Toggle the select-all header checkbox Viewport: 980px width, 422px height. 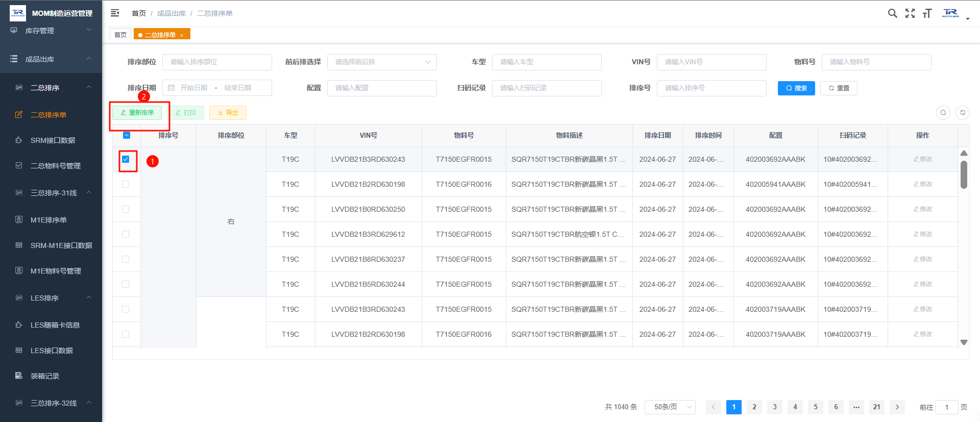(x=127, y=135)
